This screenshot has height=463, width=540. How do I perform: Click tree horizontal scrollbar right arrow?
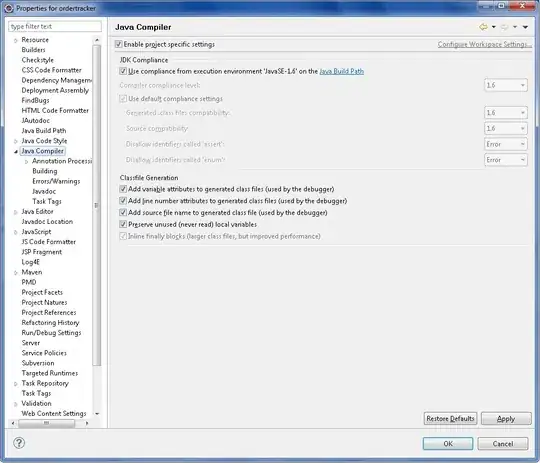[87, 423]
